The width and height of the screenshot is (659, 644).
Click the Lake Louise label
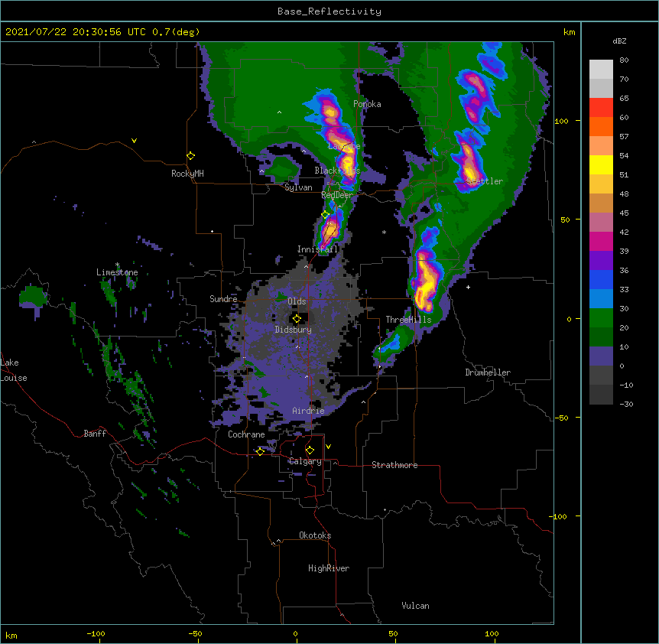click(x=14, y=370)
